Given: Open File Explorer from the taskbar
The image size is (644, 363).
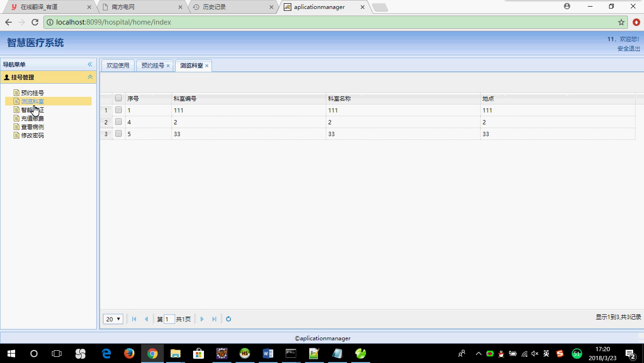Looking at the screenshot, I should [x=175, y=353].
